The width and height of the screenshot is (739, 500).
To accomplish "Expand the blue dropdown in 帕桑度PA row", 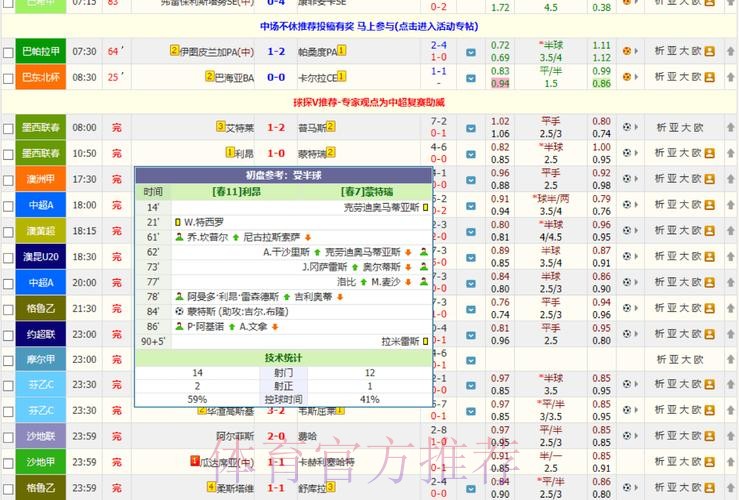I will click(x=470, y=51).
